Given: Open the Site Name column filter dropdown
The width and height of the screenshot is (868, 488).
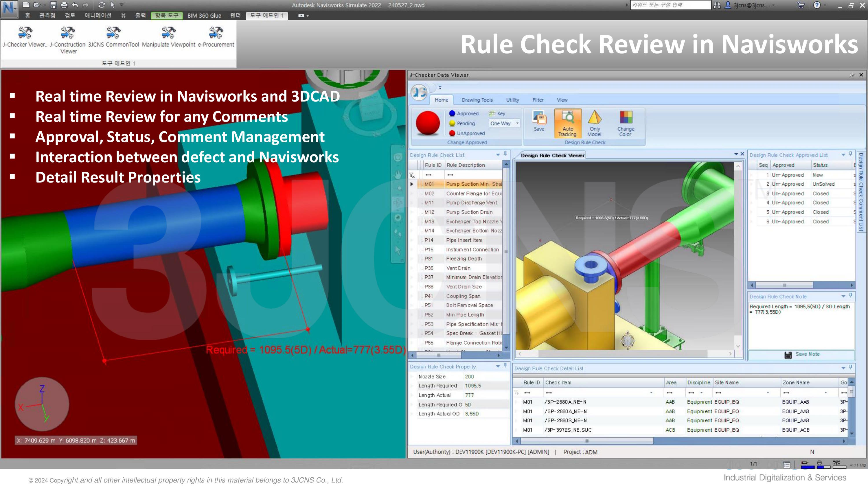Looking at the screenshot, I should coord(768,393).
